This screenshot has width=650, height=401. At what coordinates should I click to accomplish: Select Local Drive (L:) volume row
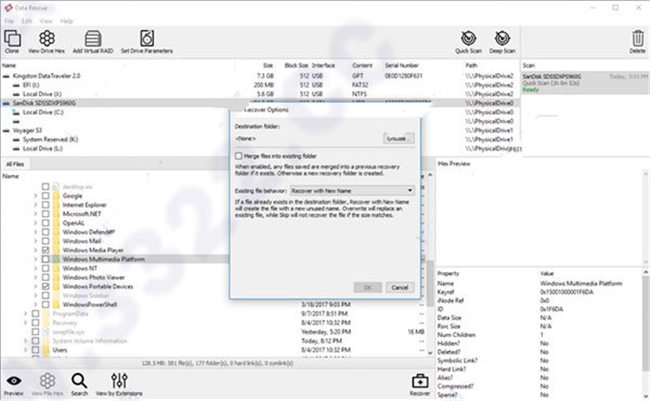tap(260, 149)
